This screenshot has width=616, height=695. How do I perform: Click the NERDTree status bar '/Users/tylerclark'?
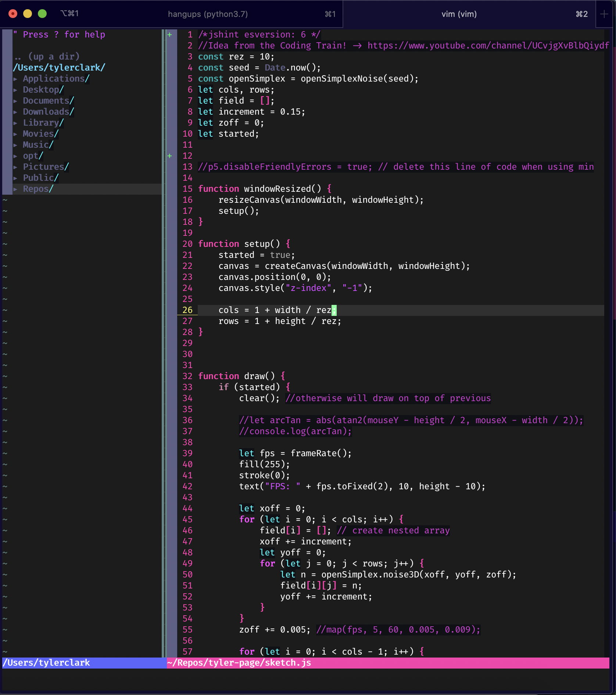[x=84, y=663]
